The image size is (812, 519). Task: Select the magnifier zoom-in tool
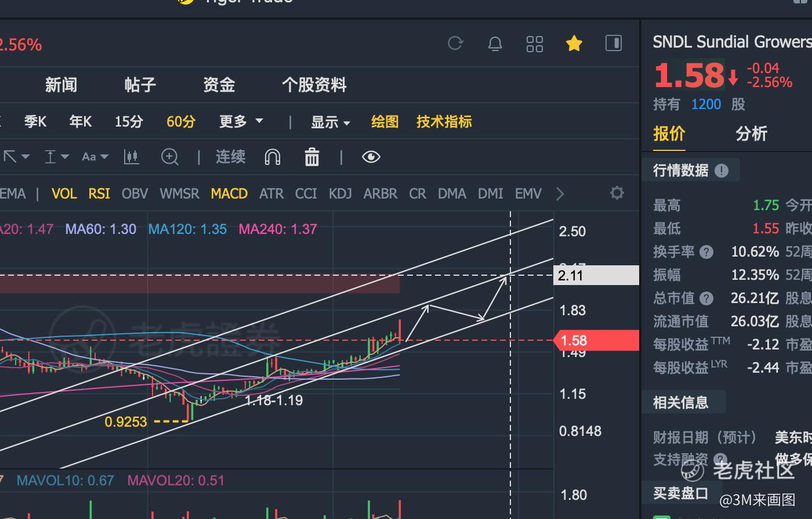(170, 157)
